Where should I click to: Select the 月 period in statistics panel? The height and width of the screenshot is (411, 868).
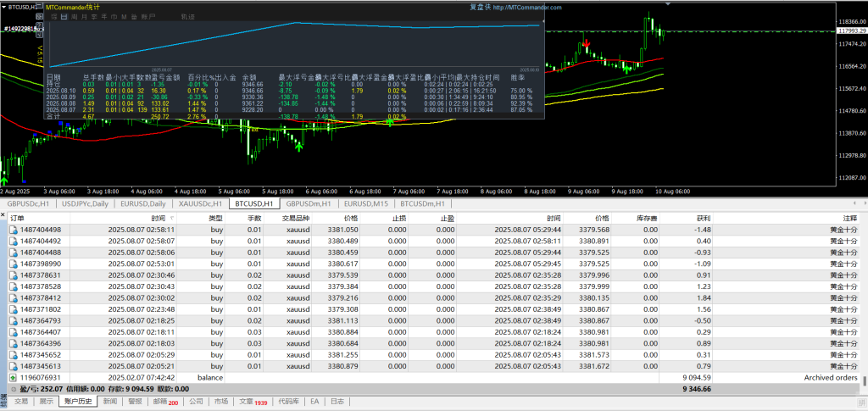coord(84,16)
